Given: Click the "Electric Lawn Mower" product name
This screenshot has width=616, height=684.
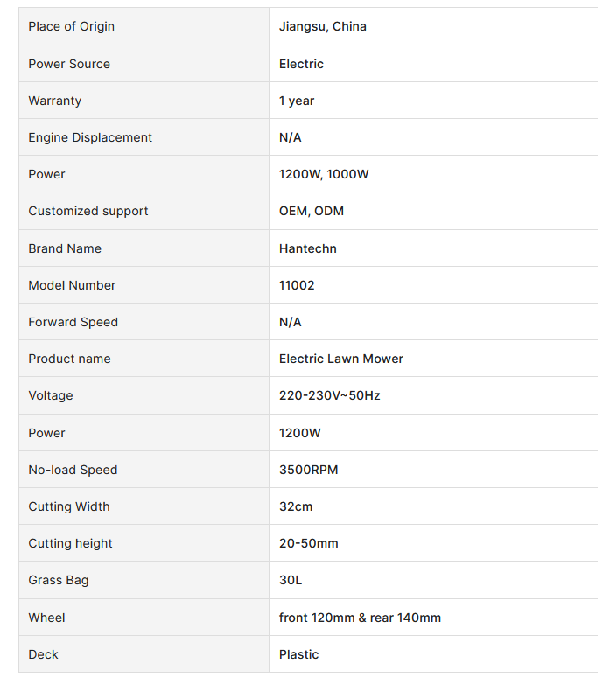Looking at the screenshot, I should [x=340, y=359].
